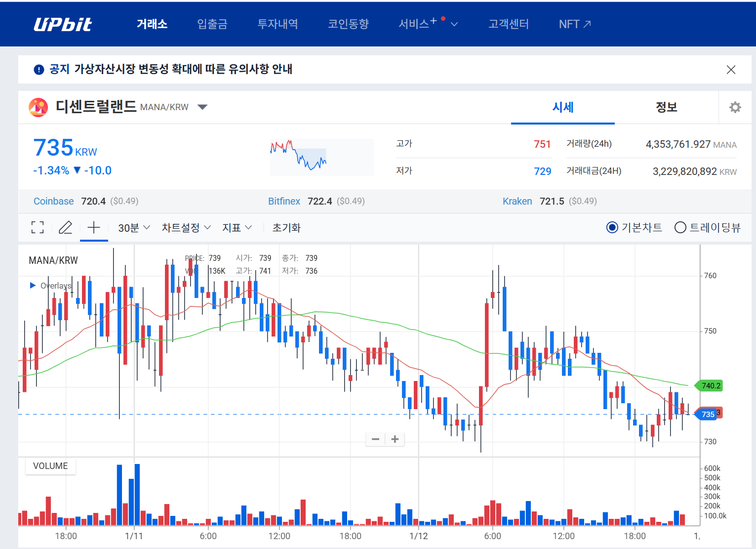Open the 거래소 menu

152,24
